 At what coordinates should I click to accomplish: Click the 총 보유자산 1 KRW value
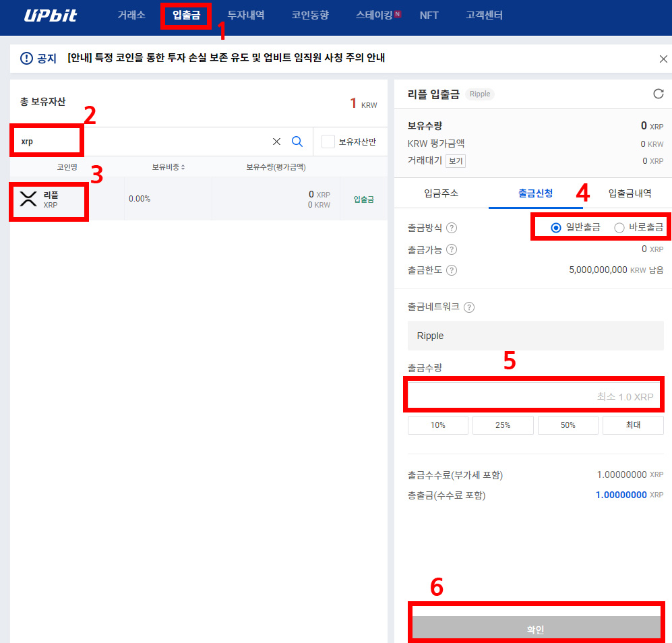363,103
